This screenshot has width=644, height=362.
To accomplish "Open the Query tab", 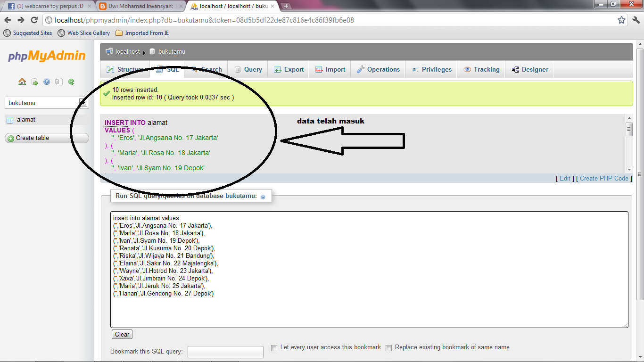I will point(248,69).
